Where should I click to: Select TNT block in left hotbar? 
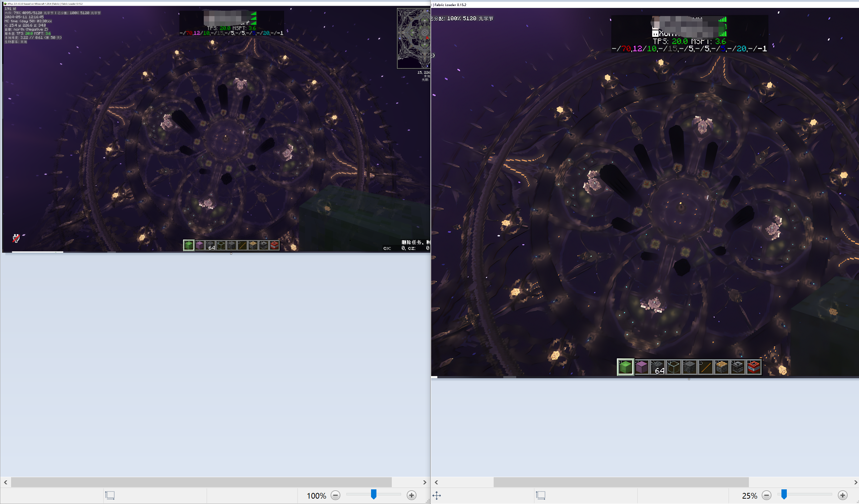(x=275, y=245)
